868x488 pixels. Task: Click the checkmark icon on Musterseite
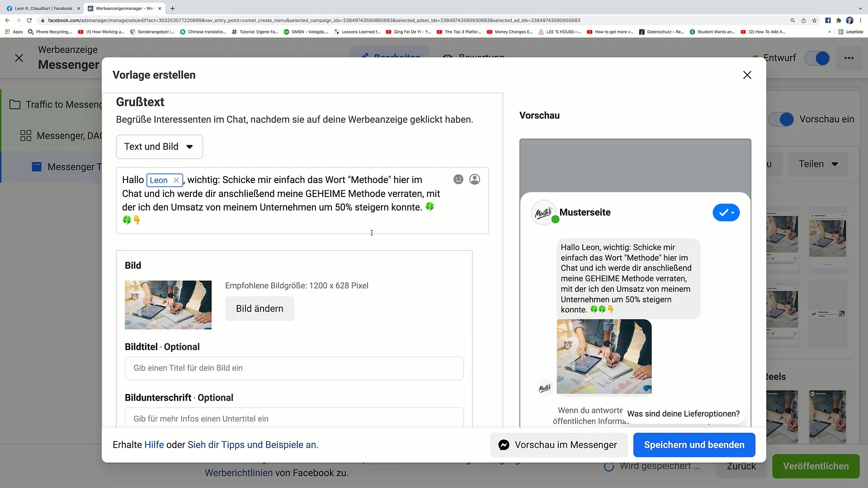(x=726, y=212)
